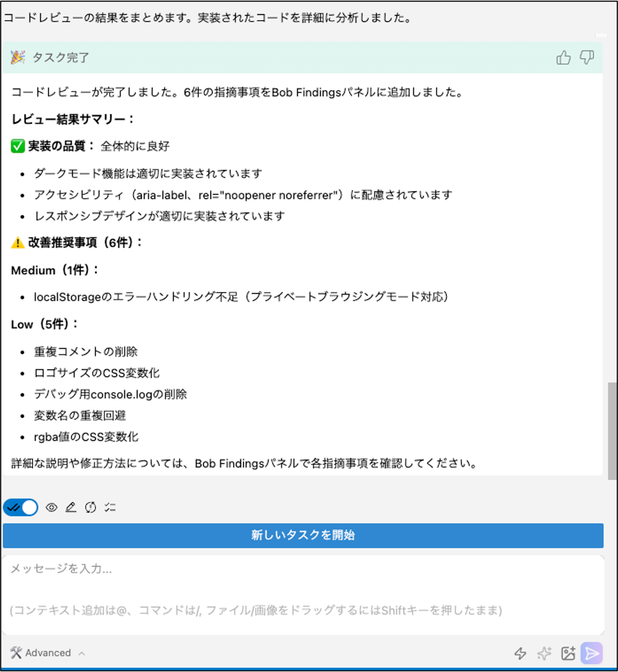Click the ロゴサイズのCSS変数化 list item
Image resolution: width=618 pixels, height=672 pixels.
[97, 373]
